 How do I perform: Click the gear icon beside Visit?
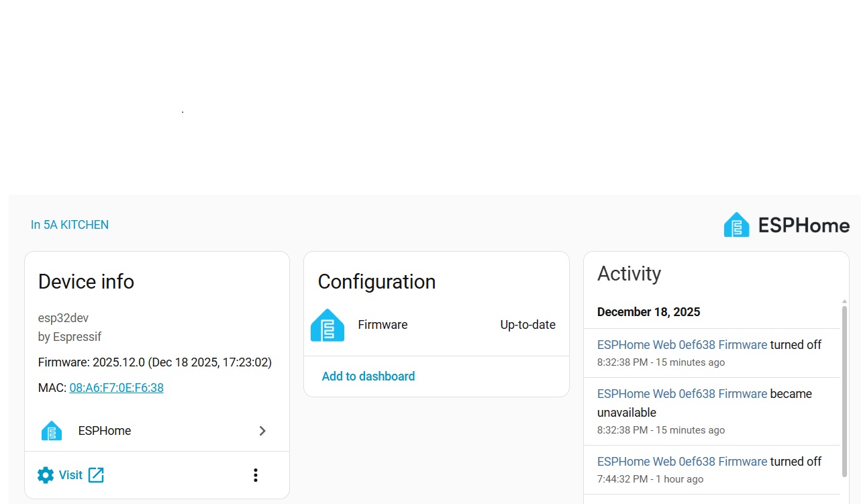(46, 475)
